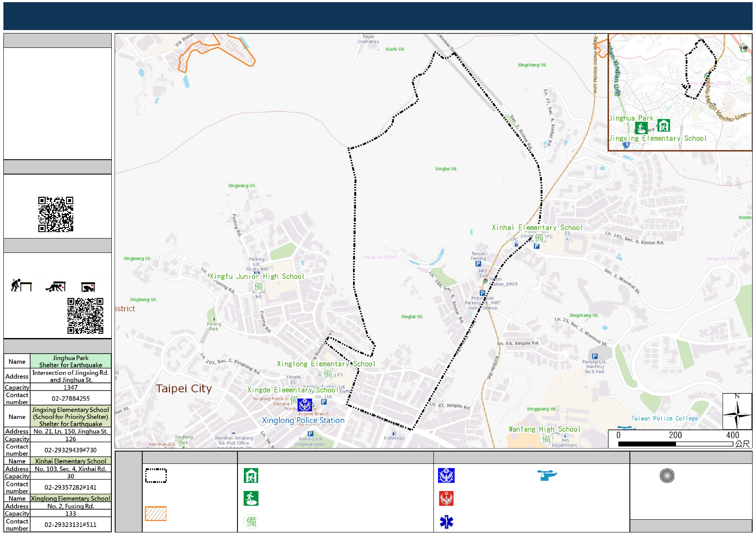756x535 pixels.
Task: Click the 'Xinhai Elementary School' green map label
Action: tap(537, 227)
